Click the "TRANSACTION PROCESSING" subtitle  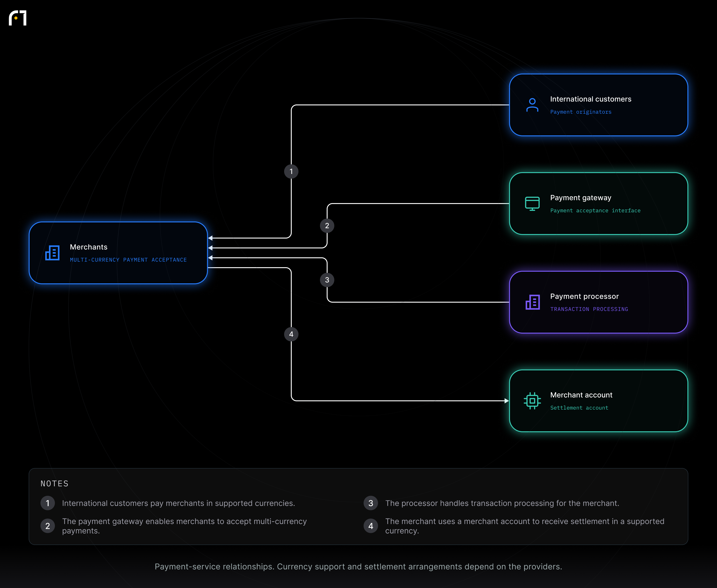pyautogui.click(x=589, y=309)
